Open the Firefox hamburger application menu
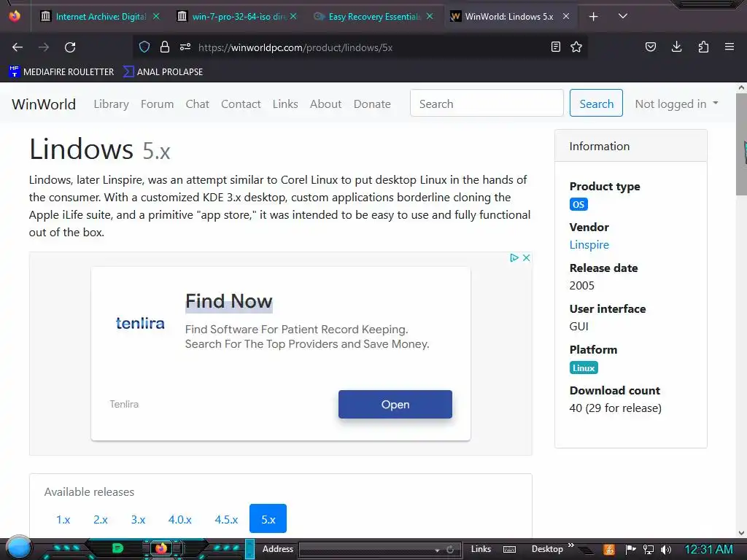 point(729,47)
